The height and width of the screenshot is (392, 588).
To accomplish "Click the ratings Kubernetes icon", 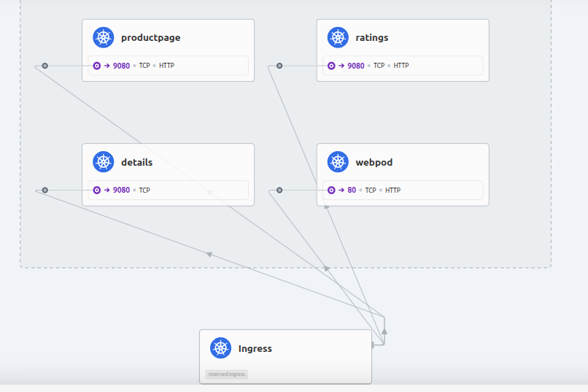I will [338, 37].
